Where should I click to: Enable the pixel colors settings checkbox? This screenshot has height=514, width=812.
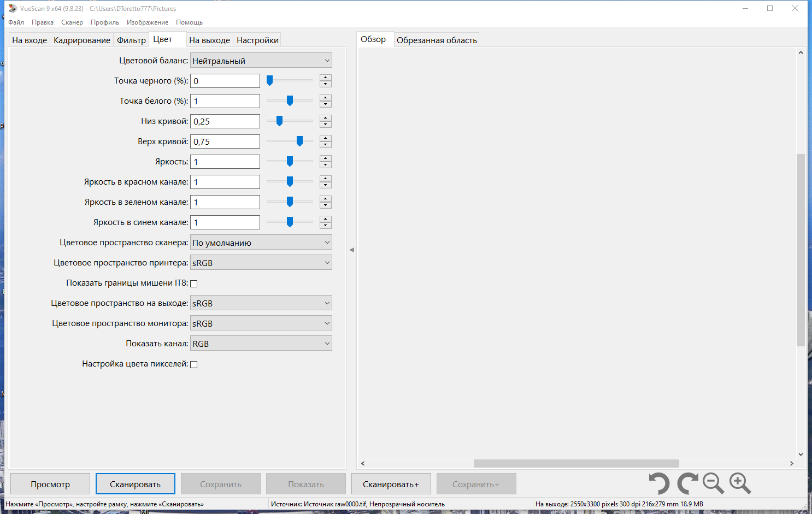[193, 364]
